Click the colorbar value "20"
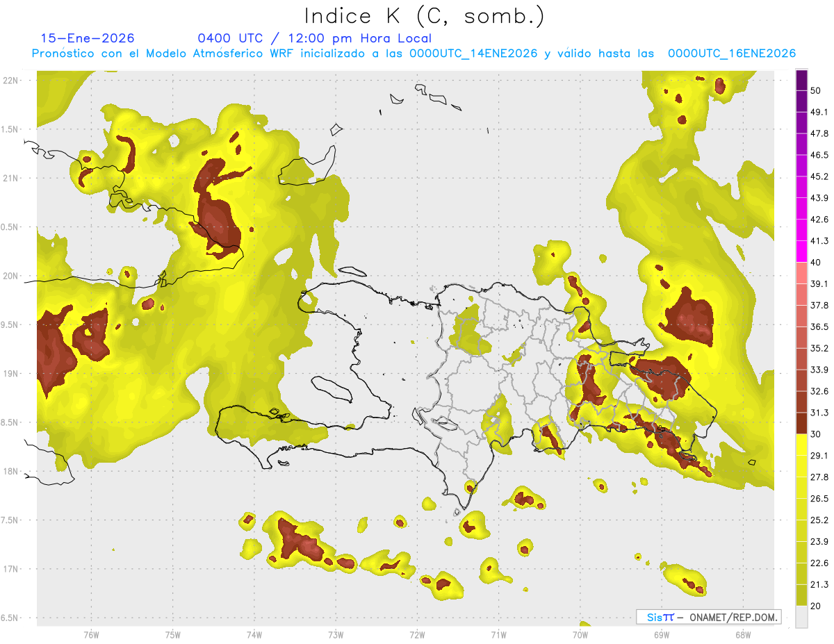 [x=816, y=606]
